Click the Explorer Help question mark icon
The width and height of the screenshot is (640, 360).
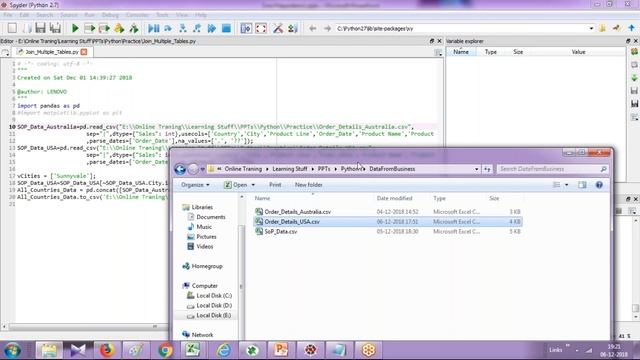coord(599,185)
